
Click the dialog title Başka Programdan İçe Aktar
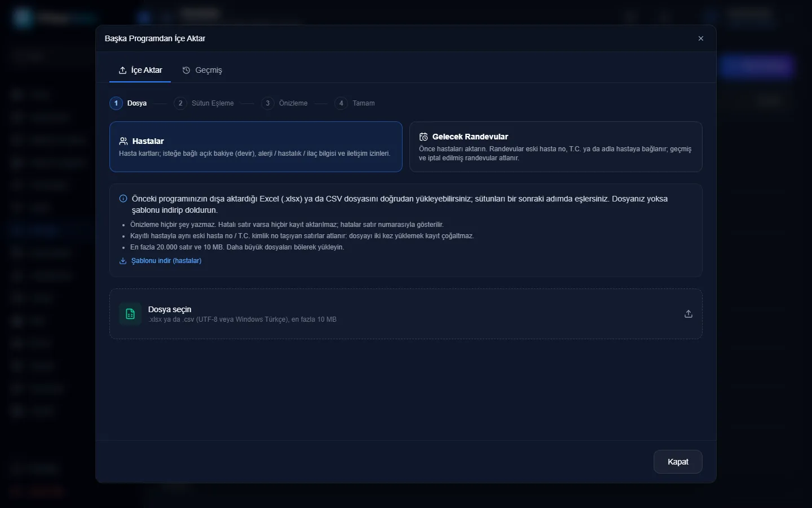(x=155, y=38)
